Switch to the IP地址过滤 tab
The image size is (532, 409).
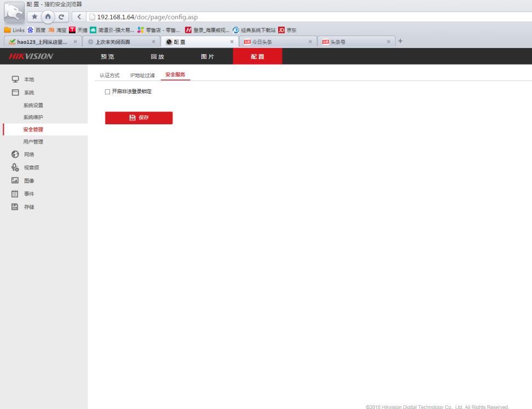(142, 76)
